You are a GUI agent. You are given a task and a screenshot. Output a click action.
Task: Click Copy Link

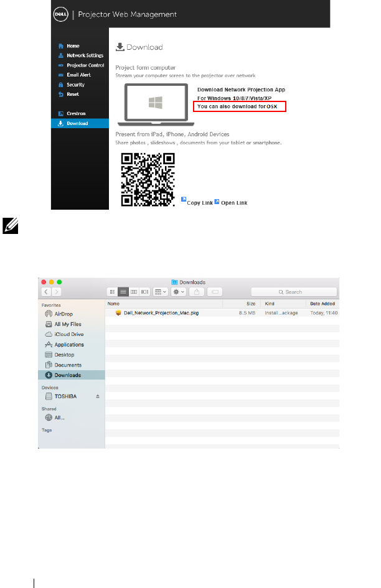coord(200,203)
